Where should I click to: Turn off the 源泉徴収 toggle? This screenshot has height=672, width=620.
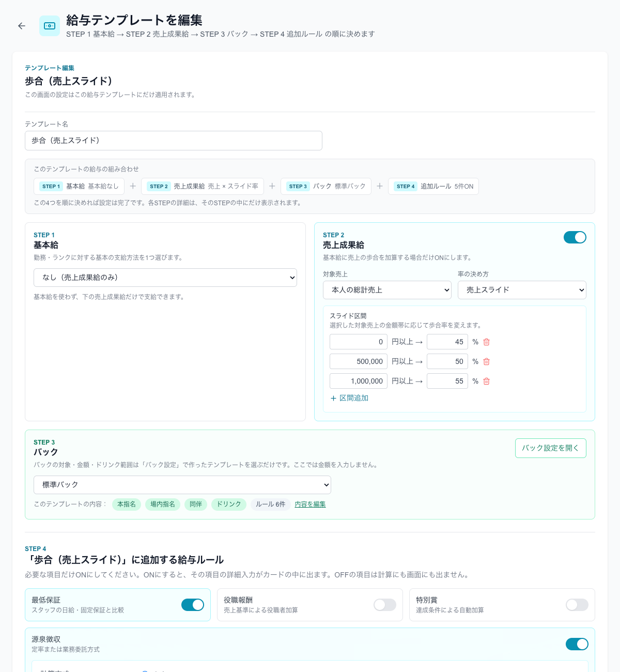tap(577, 644)
